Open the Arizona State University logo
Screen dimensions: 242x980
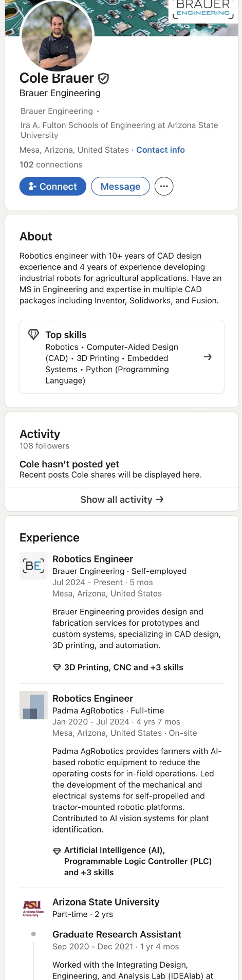pyautogui.click(x=33, y=909)
